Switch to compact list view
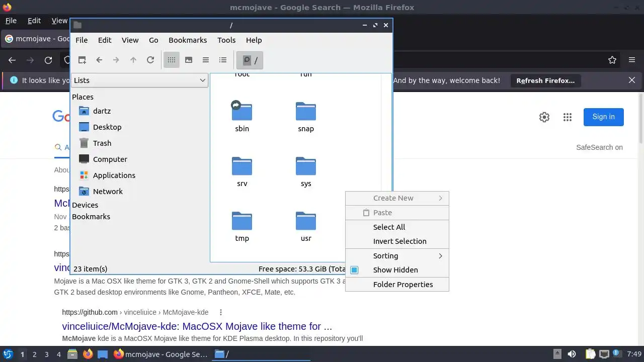Image resolution: width=644 pixels, height=362 pixels. tap(206, 60)
